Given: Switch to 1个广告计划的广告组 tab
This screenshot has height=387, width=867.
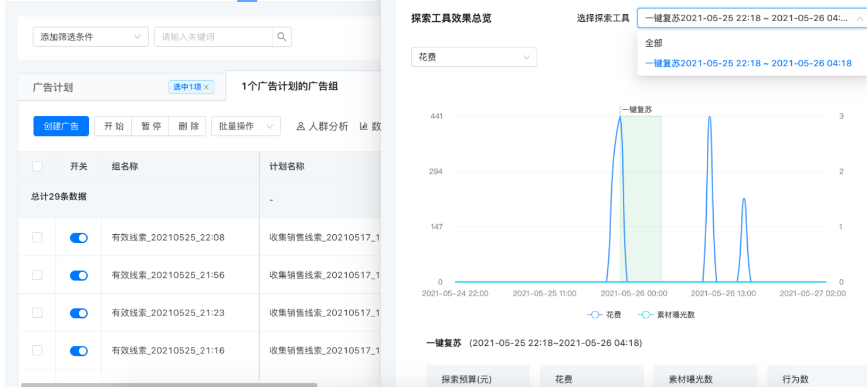Looking at the screenshot, I should [x=290, y=86].
